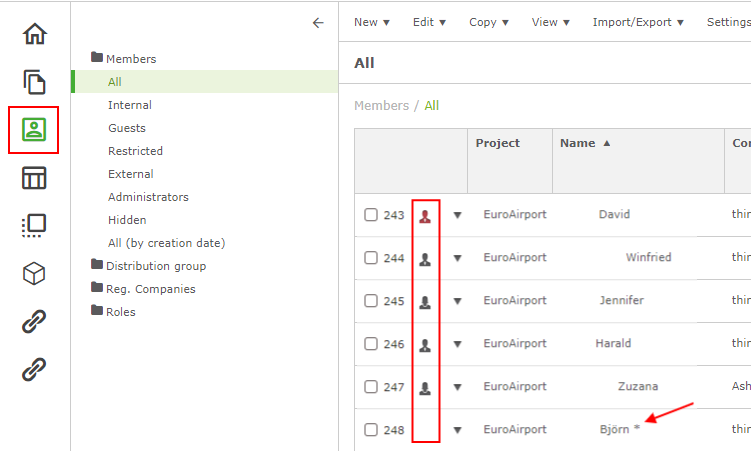Click the Members folder icon

pyautogui.click(x=97, y=57)
